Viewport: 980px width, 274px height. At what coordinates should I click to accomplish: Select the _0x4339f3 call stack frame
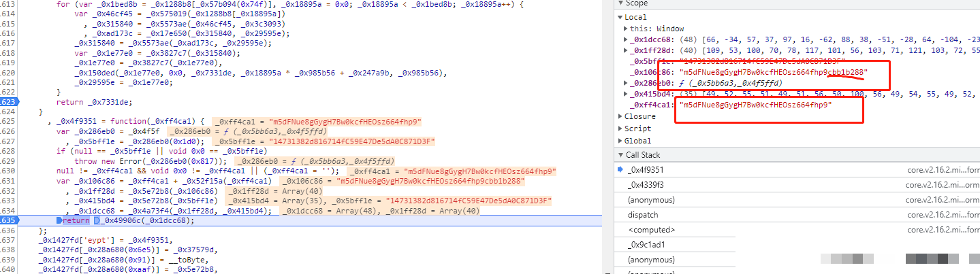pyautogui.click(x=646, y=184)
